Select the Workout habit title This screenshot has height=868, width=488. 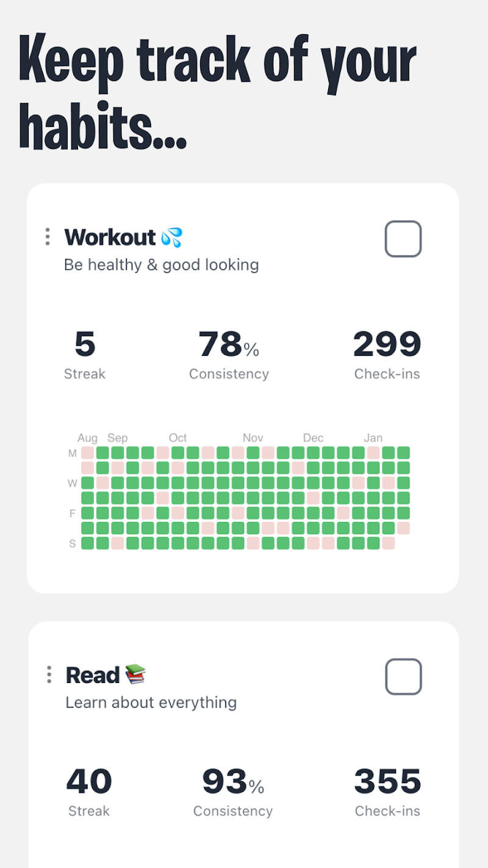point(110,237)
